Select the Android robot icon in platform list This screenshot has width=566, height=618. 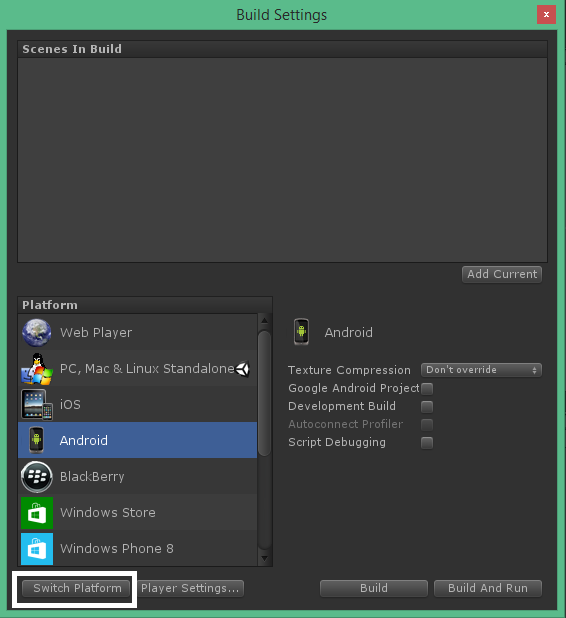click(36, 440)
